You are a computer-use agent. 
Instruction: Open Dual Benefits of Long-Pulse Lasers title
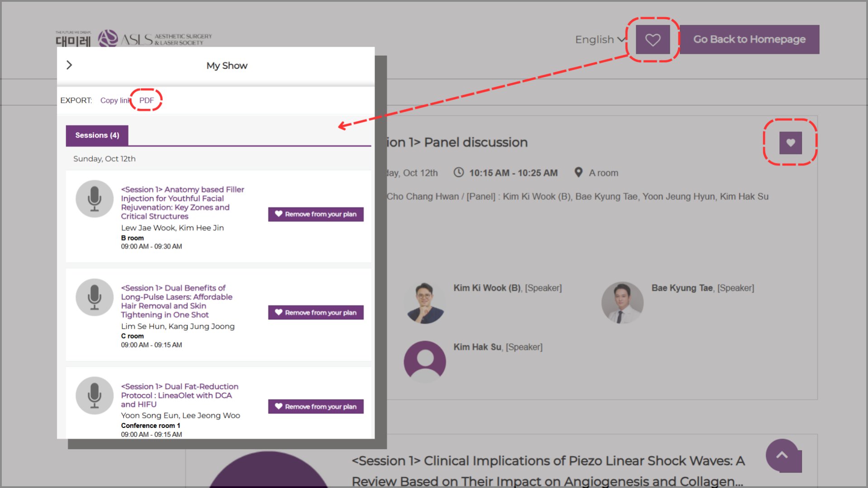[177, 301]
